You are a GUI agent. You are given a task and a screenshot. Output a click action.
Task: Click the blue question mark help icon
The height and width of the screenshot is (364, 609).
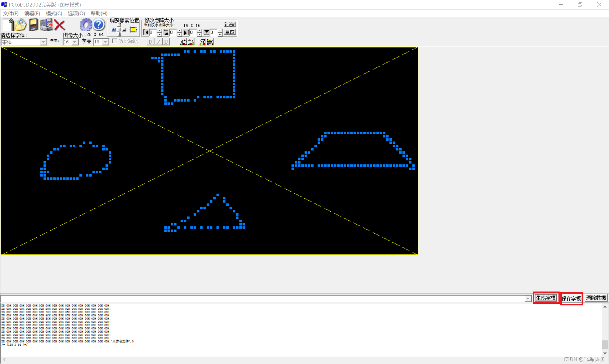(99, 25)
